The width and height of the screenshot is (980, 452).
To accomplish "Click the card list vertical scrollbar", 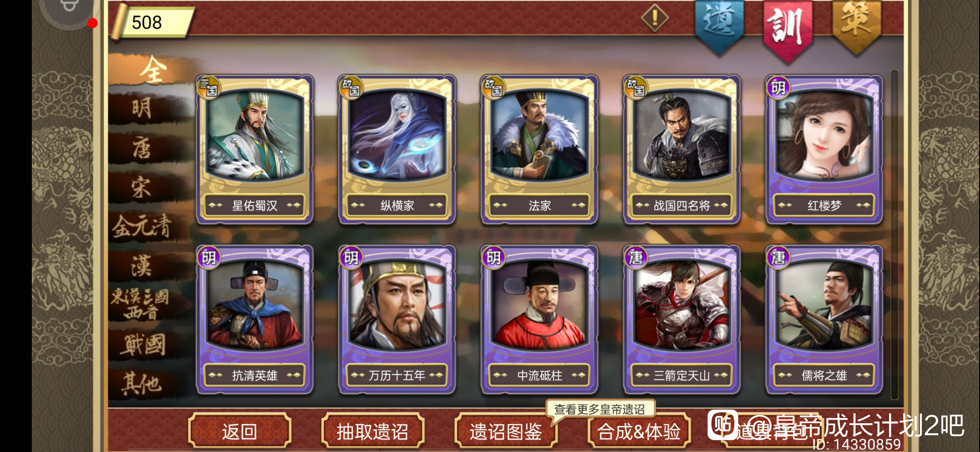I will pos(895,234).
